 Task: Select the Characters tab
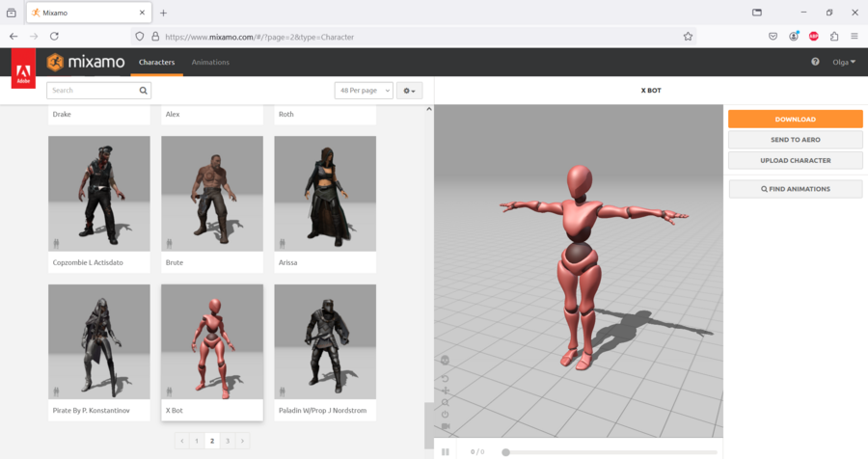(x=156, y=62)
